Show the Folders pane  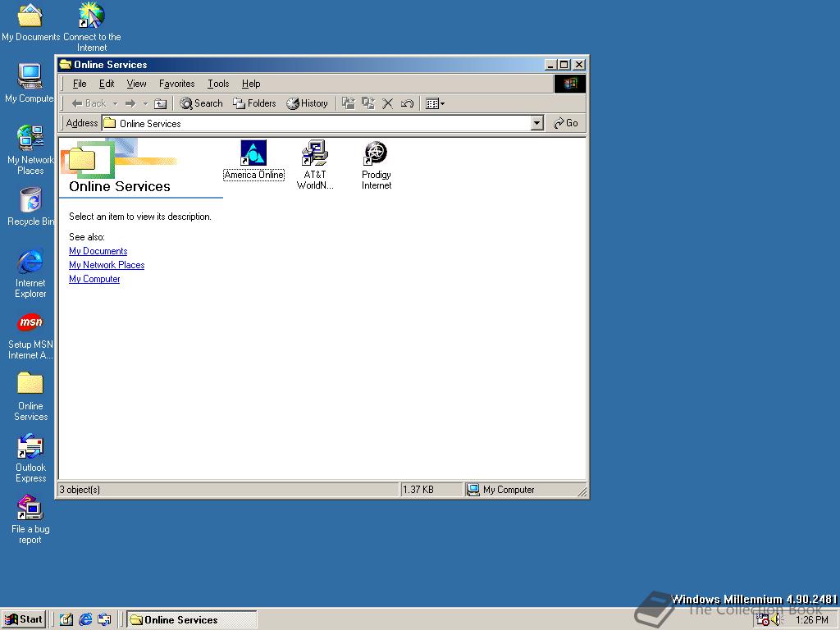[254, 103]
